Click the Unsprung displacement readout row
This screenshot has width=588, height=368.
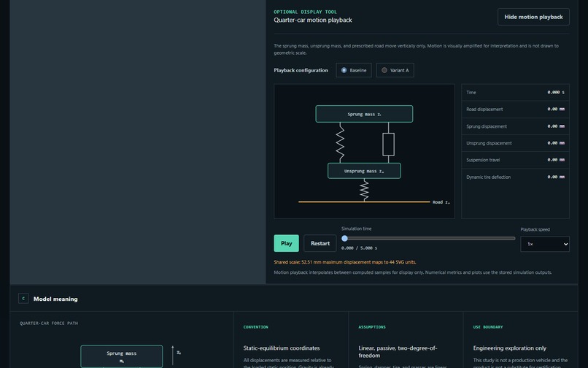(515, 143)
